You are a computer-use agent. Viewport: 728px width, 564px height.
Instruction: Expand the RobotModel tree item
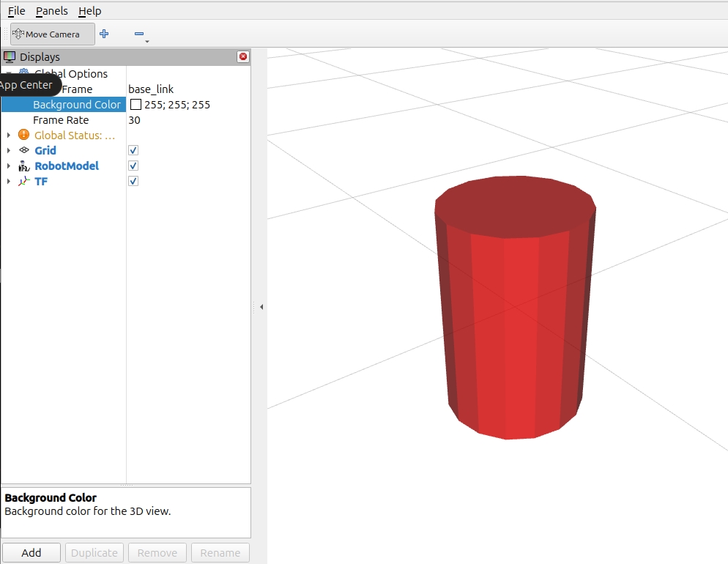8,166
